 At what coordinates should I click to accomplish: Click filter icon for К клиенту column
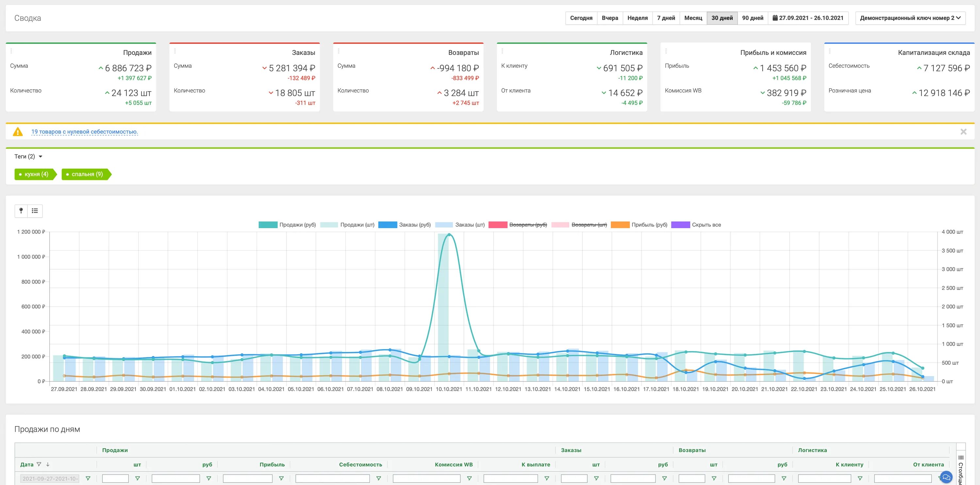pos(860,478)
